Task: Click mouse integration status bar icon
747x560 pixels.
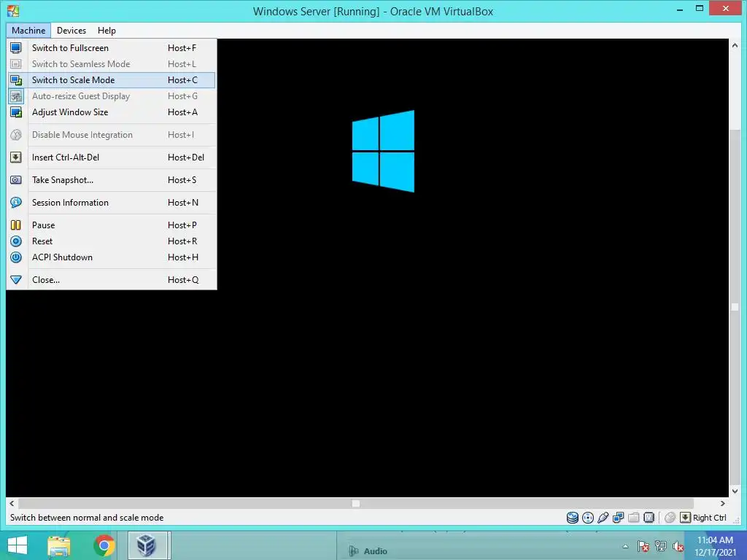Action: click(670, 518)
